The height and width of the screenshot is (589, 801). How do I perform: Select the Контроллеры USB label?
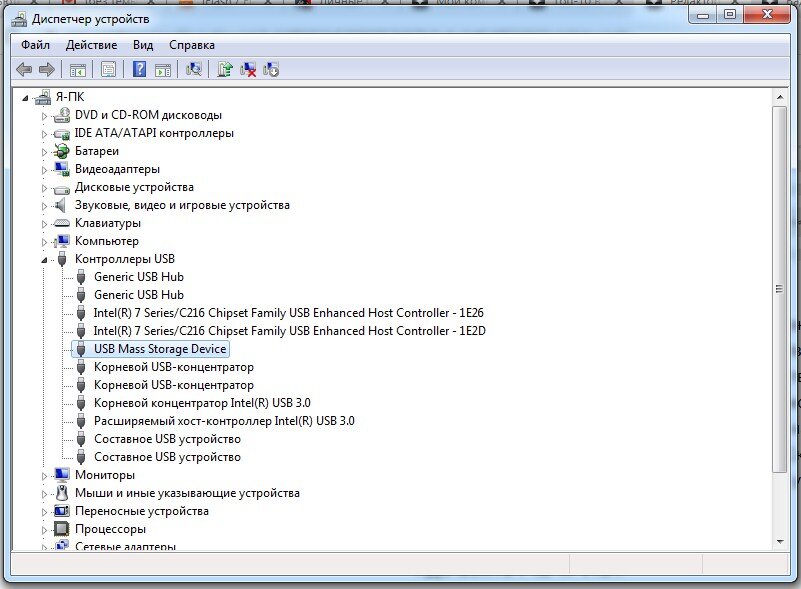[x=125, y=259]
